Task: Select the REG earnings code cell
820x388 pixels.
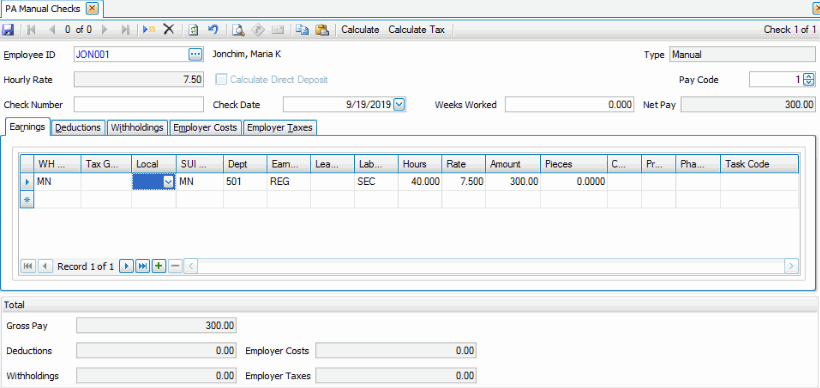Action: (x=289, y=182)
